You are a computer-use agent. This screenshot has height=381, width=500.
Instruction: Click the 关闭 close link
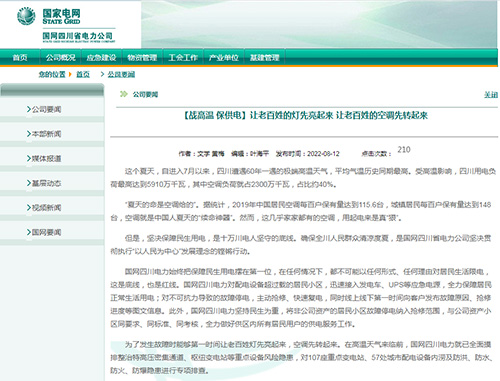tap(491, 95)
